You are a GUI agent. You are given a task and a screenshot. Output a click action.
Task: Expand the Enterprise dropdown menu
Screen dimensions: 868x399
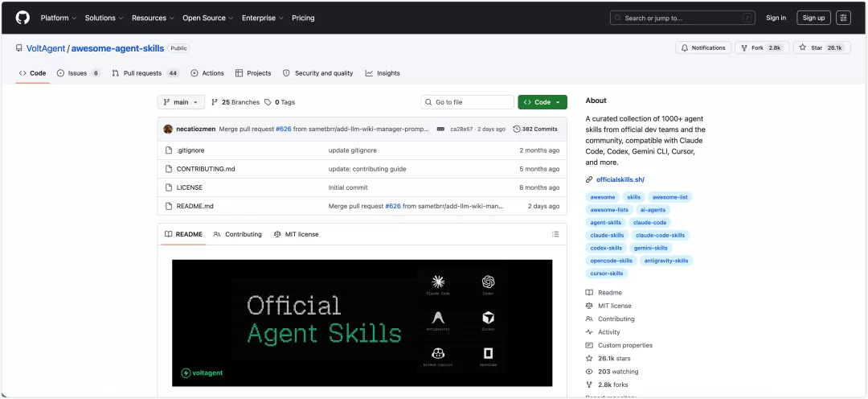(x=262, y=18)
